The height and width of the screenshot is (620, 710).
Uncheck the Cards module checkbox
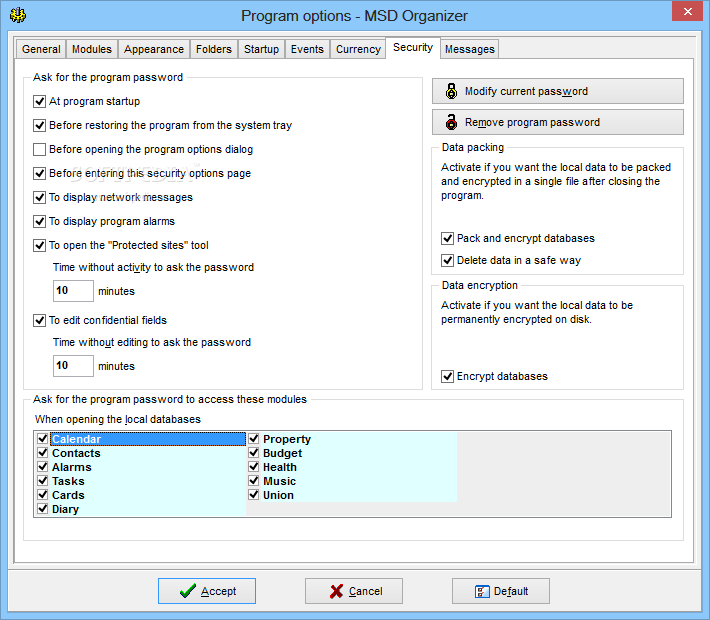click(x=43, y=495)
